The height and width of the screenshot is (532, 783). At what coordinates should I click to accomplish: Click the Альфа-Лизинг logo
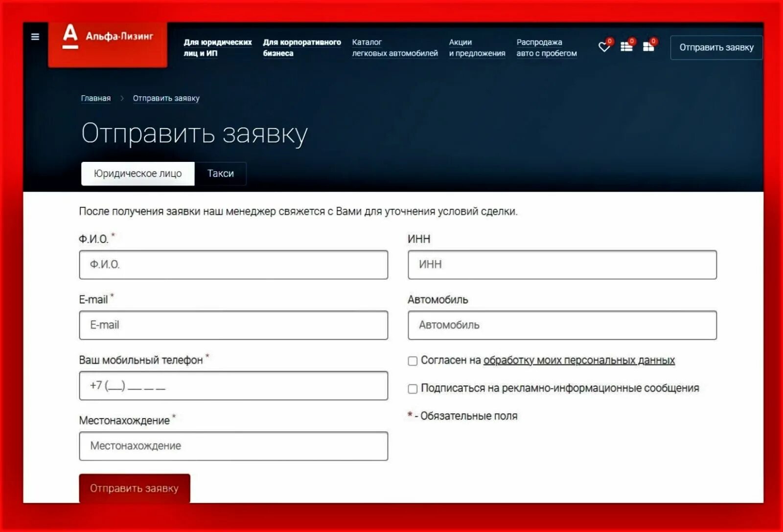pos(108,44)
